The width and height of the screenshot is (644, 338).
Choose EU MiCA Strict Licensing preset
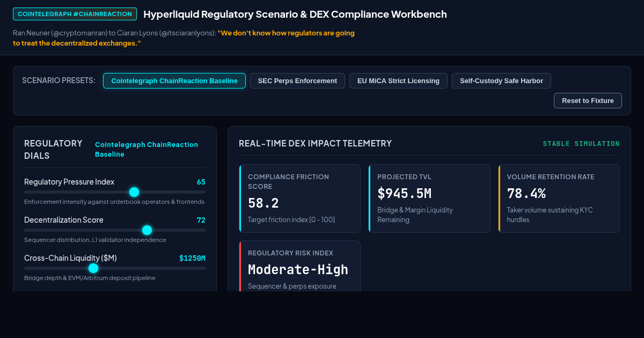pyautogui.click(x=398, y=81)
